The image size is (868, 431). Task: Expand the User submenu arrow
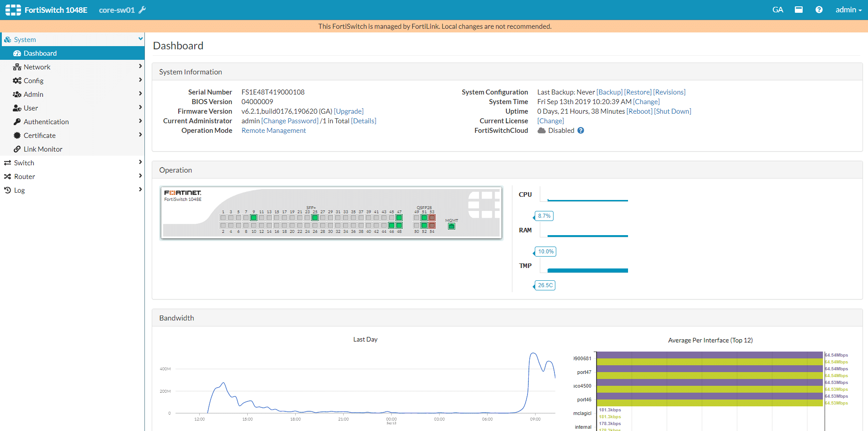(140, 107)
